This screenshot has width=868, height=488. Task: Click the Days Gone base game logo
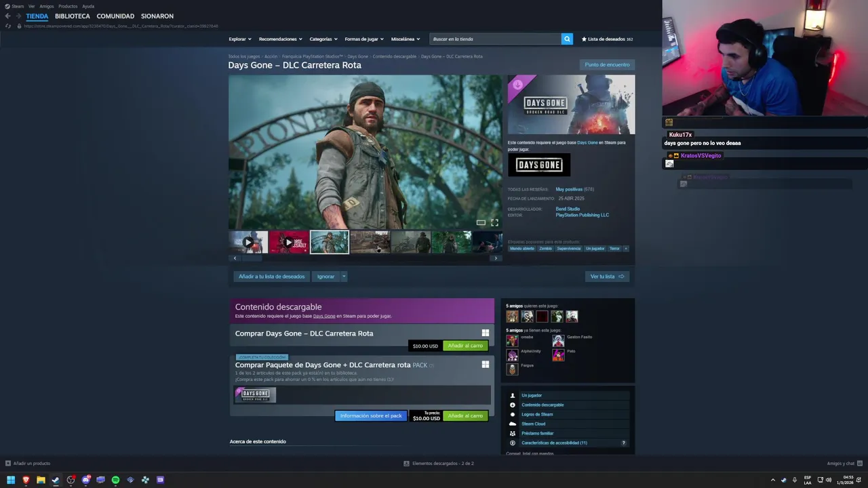pos(539,165)
